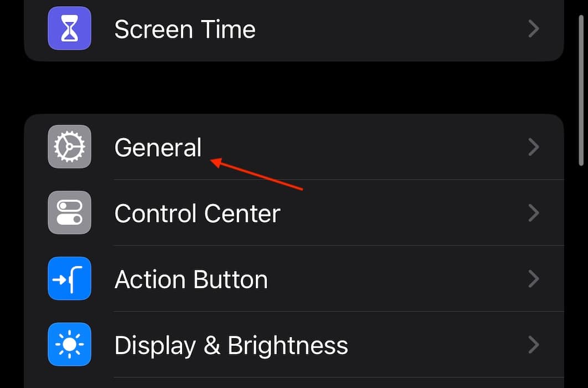Select the Action Button text label
The width and height of the screenshot is (588, 388).
click(x=191, y=279)
